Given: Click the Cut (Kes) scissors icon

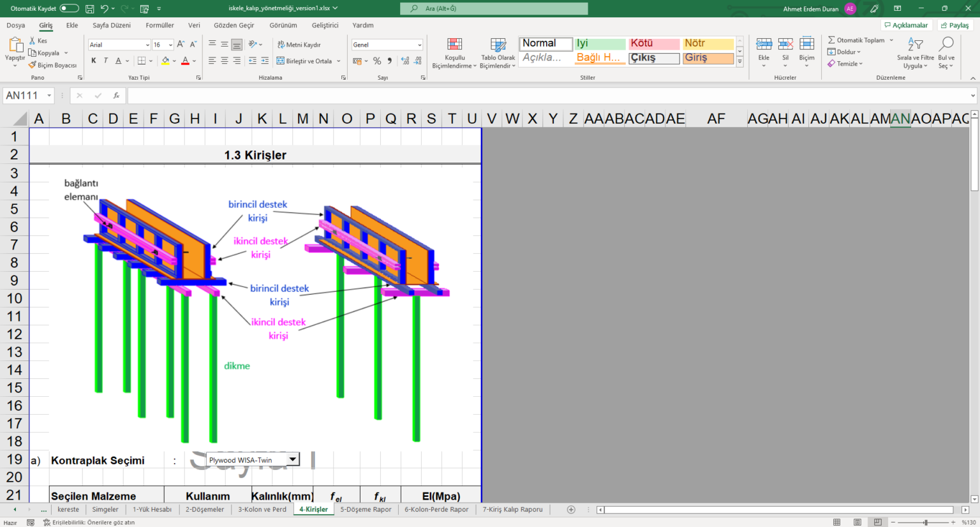Looking at the screenshot, I should pyautogui.click(x=33, y=41).
